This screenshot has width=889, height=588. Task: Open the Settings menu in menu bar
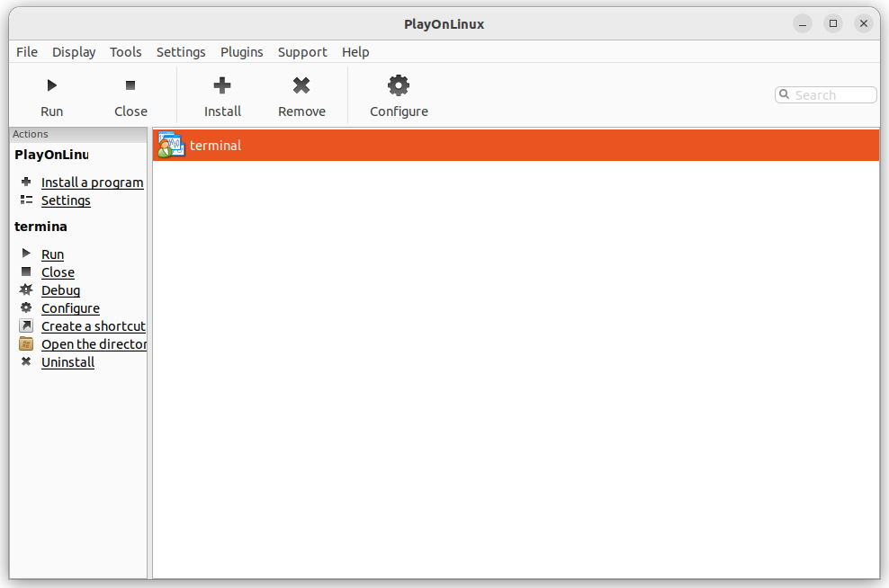pyautogui.click(x=181, y=52)
